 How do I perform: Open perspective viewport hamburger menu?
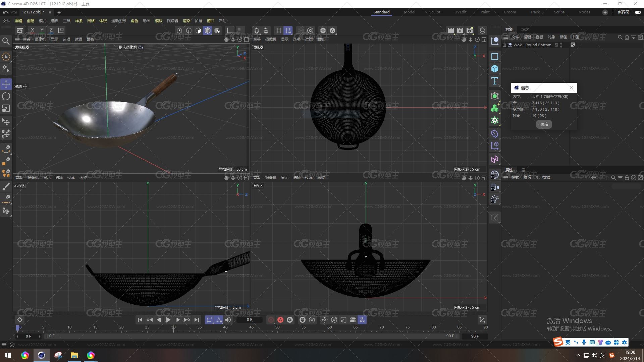pos(17,39)
